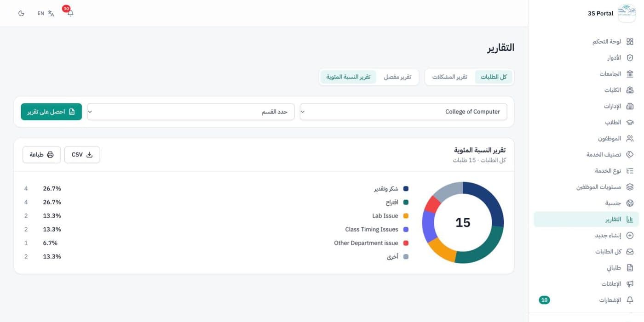Click the tag icon beside تصنيف الخدمة
644x322 pixels.
(x=630, y=155)
